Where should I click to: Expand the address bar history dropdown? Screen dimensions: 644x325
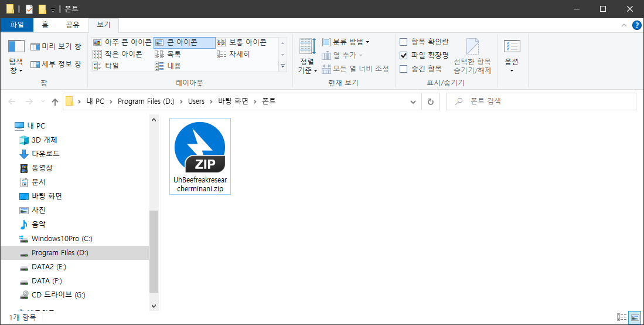[x=413, y=101]
